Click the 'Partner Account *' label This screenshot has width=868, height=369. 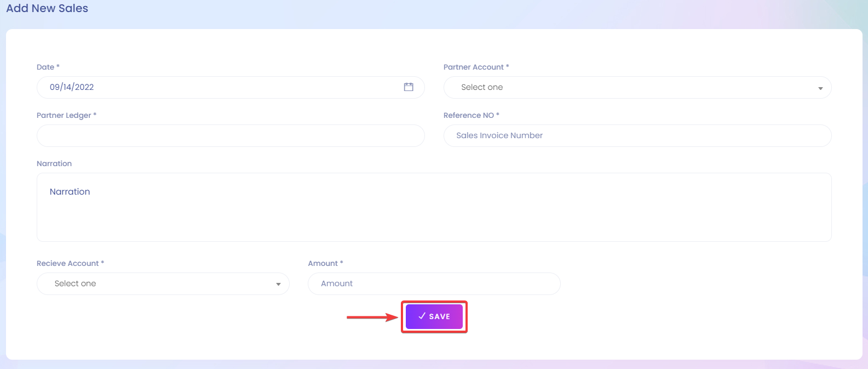click(476, 67)
